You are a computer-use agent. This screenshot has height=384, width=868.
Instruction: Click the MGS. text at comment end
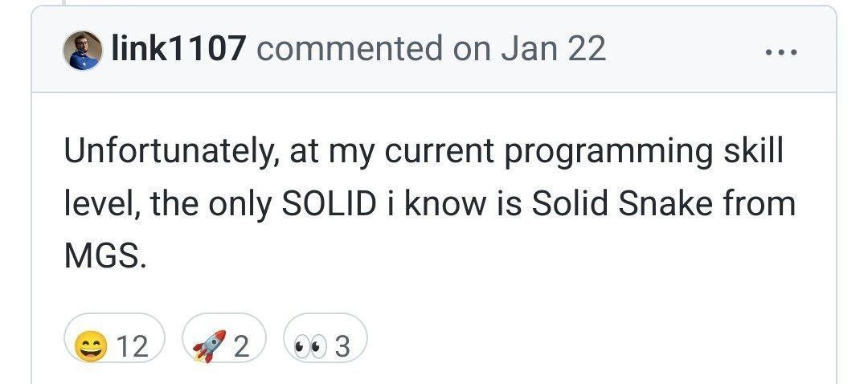tap(105, 255)
